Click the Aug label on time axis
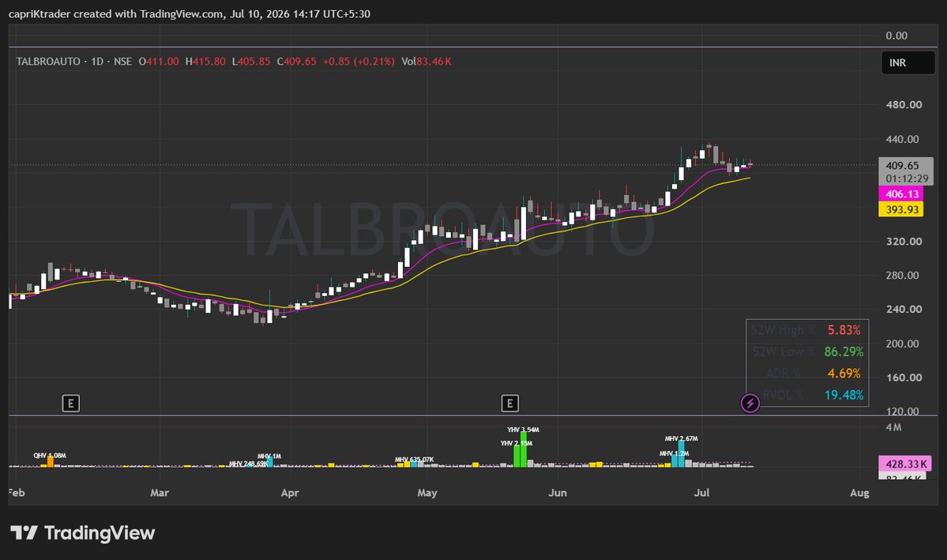Screen dimensions: 947x560 (859, 493)
